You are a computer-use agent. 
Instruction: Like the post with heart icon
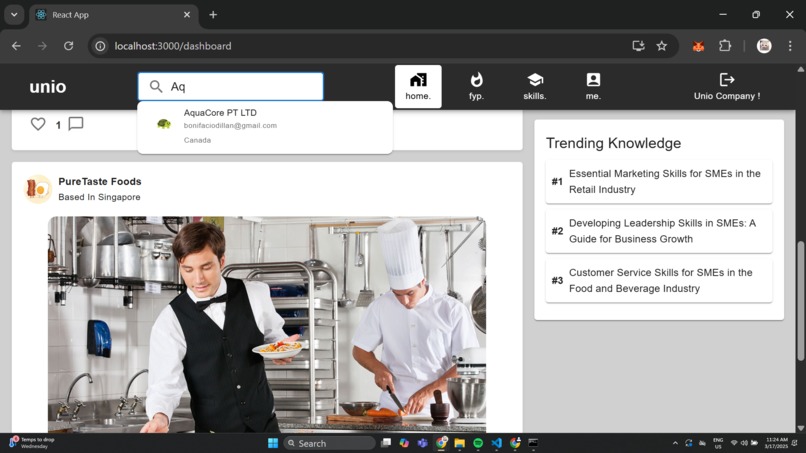click(x=38, y=124)
